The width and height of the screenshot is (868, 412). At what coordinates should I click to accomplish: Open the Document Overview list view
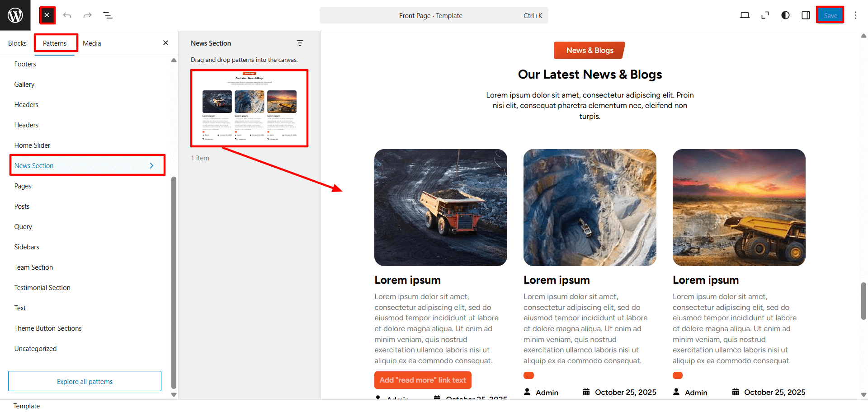108,15
